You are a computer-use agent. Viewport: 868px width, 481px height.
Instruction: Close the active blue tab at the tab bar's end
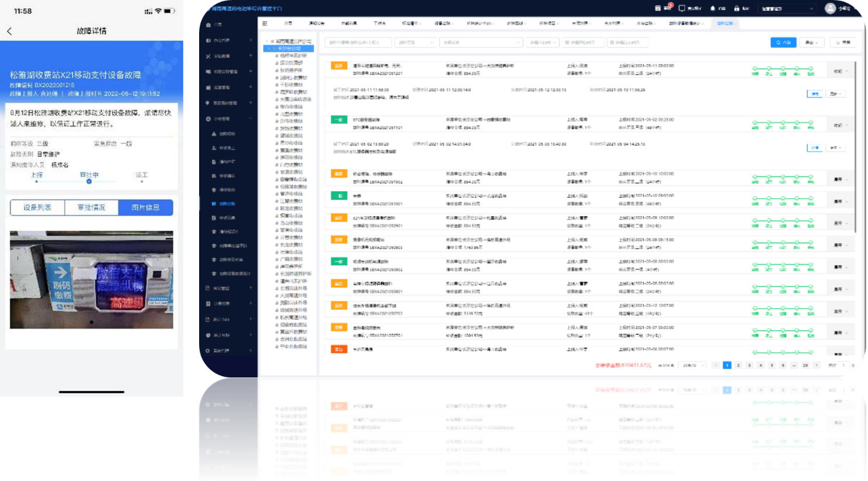point(736,23)
